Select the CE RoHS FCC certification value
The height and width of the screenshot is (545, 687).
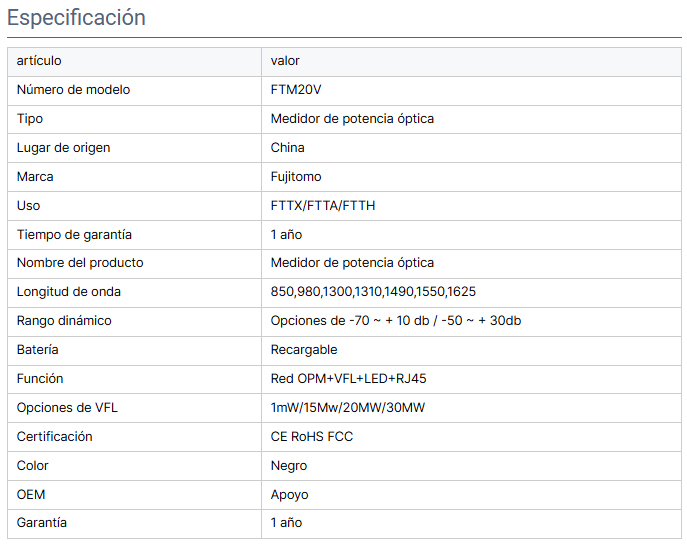point(312,437)
